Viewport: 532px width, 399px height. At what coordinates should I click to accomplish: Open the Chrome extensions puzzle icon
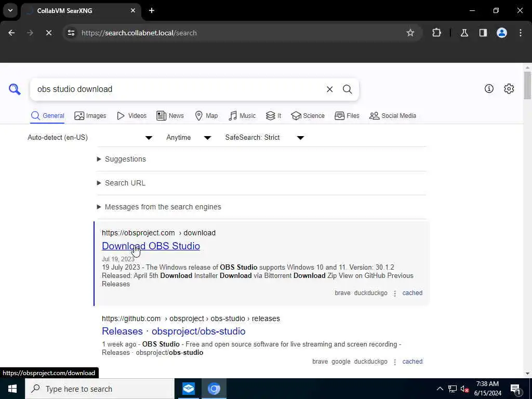click(x=436, y=33)
